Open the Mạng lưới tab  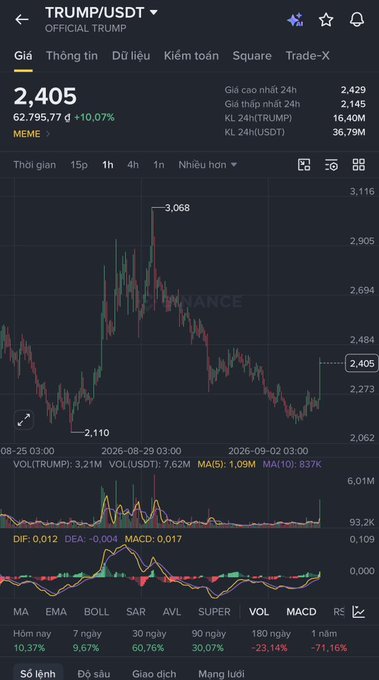tap(221, 673)
